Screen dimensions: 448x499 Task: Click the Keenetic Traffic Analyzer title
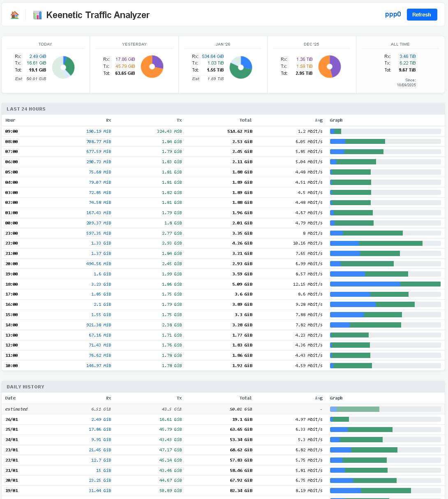(98, 15)
